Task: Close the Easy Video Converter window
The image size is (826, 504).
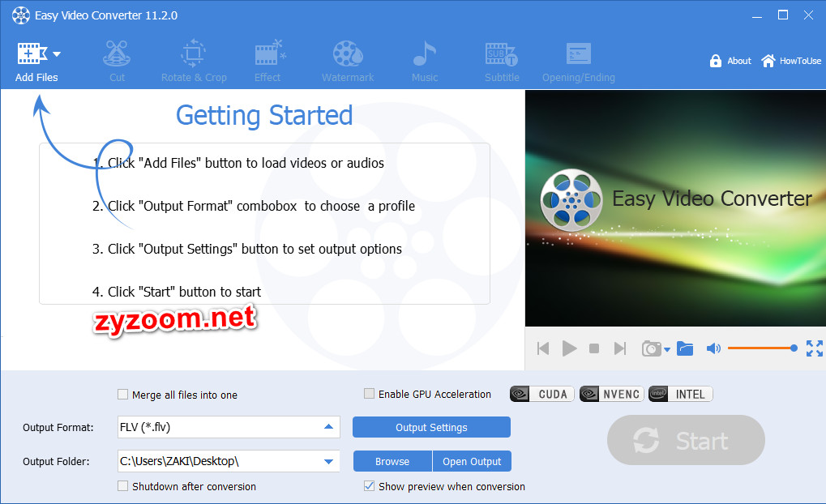Action: [x=809, y=15]
